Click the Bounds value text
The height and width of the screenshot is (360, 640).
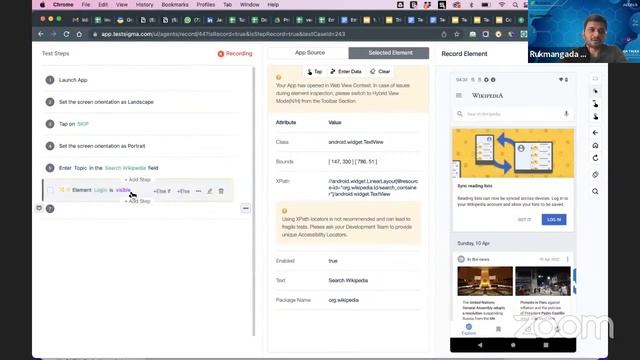[x=353, y=162]
